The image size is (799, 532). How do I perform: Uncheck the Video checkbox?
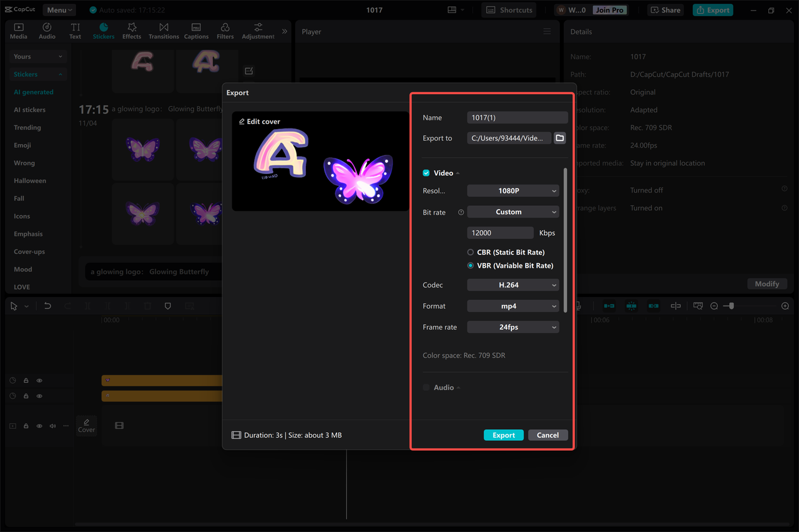426,173
